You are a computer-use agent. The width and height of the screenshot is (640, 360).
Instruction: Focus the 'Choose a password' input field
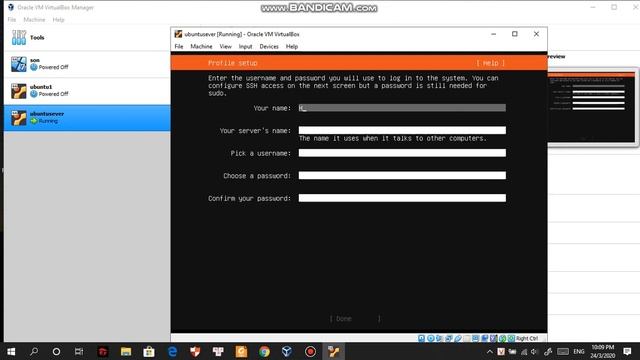click(x=402, y=176)
